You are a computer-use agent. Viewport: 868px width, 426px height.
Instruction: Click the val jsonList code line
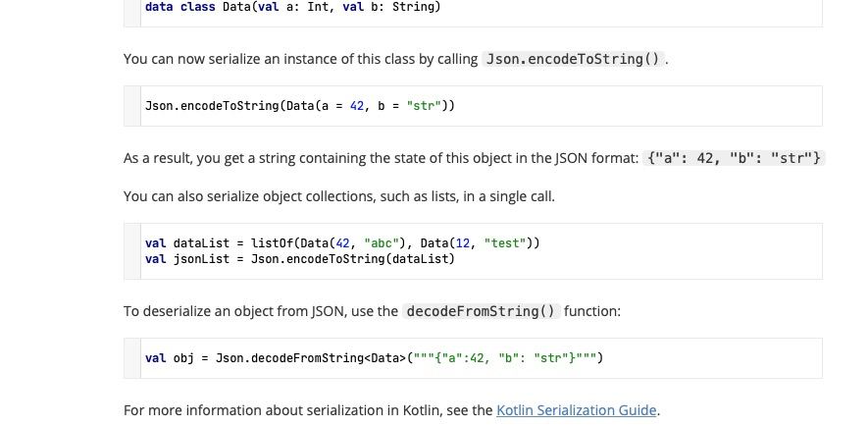point(299,259)
